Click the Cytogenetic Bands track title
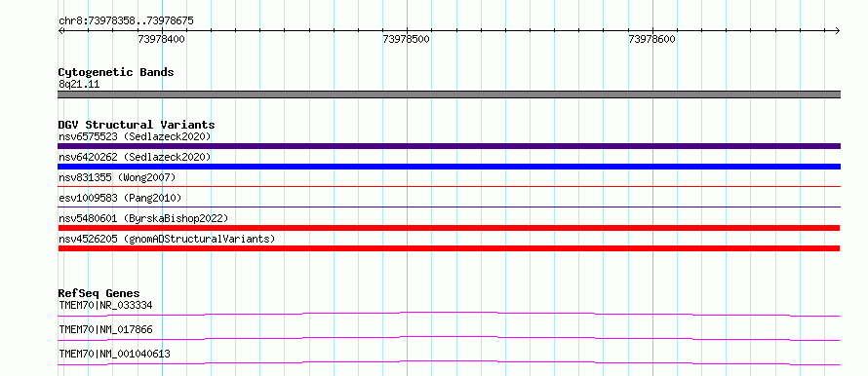Viewport: 868px width, 376px height. (116, 72)
